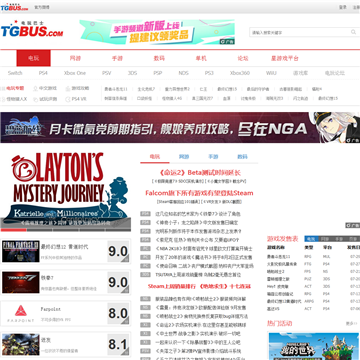Click the icon beside 试玩评测
This screenshot has height=360, width=360.
click(35, 99)
